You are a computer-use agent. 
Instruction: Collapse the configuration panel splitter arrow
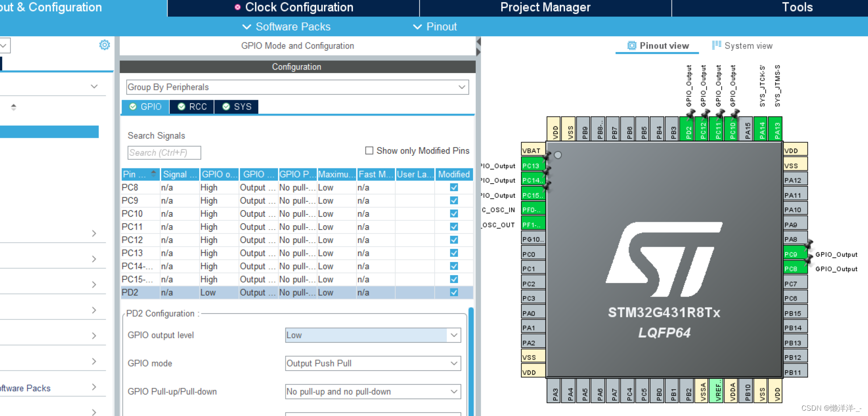coord(478,42)
